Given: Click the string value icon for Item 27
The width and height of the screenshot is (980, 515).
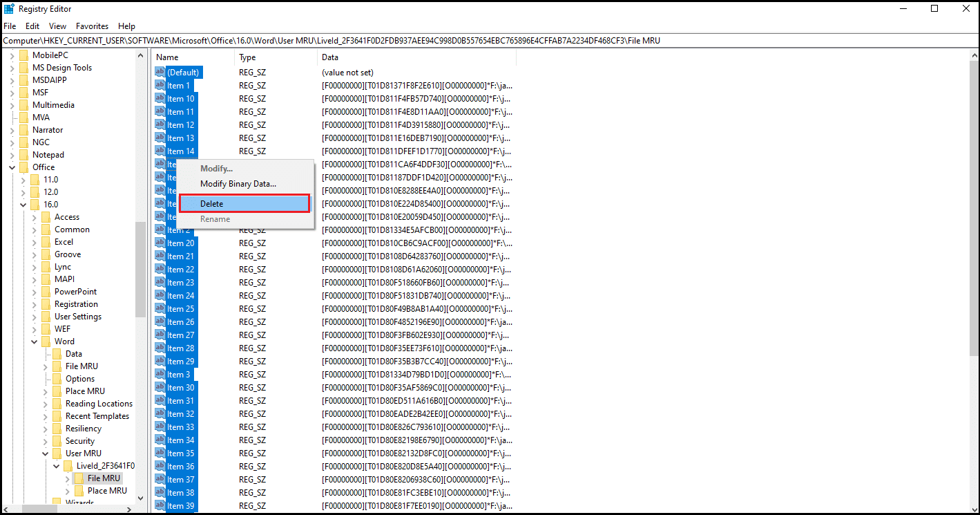Looking at the screenshot, I should [160, 335].
